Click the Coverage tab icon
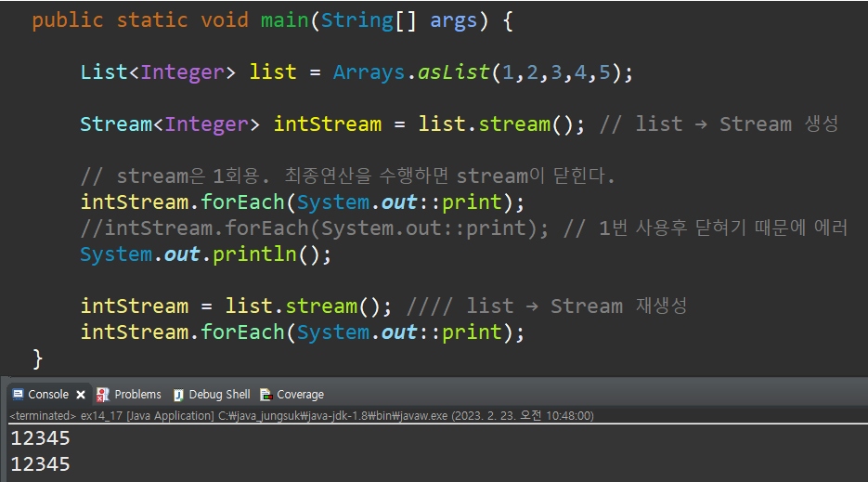The width and height of the screenshot is (868, 482). (266, 395)
